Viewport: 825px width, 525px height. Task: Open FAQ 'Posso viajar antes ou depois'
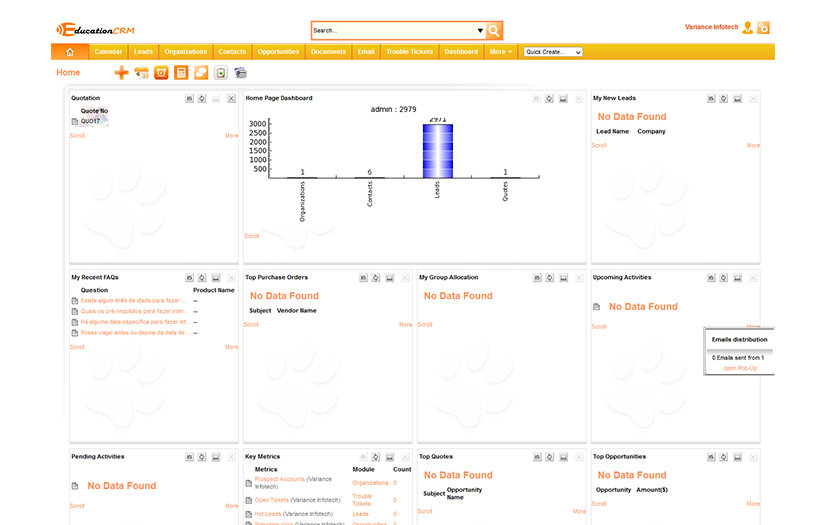[135, 333]
